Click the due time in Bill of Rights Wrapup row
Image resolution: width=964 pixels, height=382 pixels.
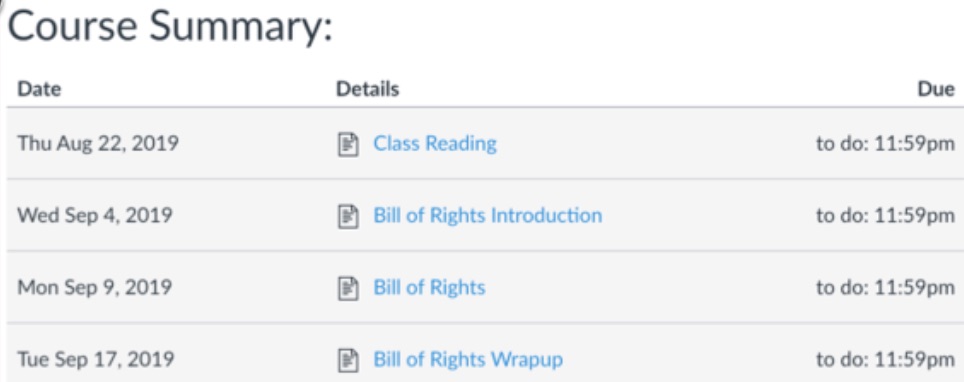pos(885,359)
